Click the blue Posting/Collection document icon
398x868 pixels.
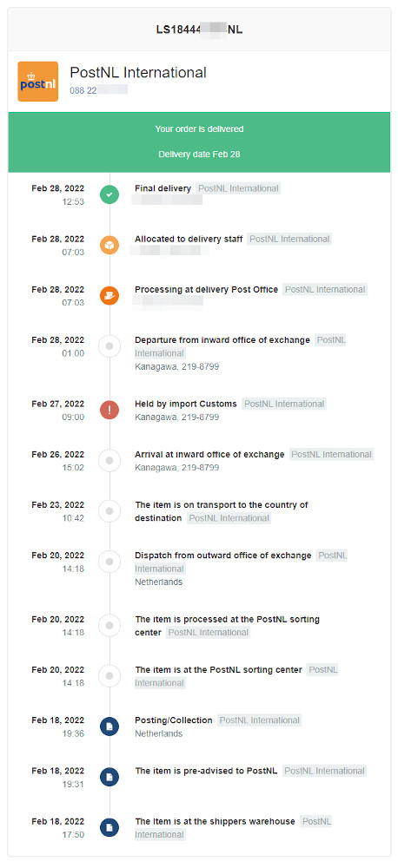(109, 727)
